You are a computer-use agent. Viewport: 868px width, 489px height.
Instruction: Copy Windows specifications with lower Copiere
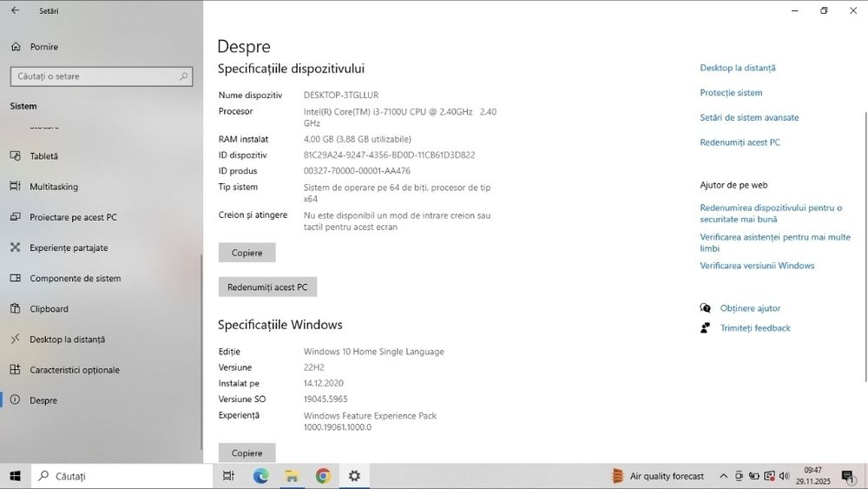(247, 453)
